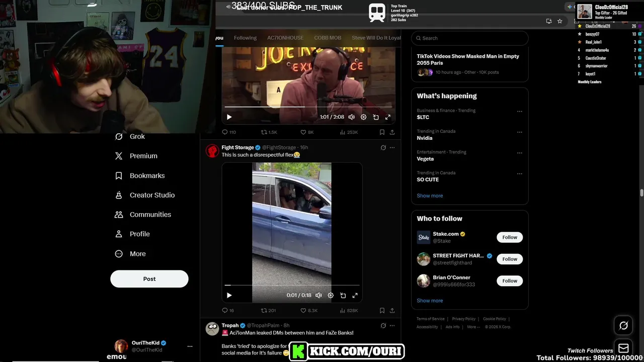Open the footer More dropdown
644x362 pixels.
473,327
